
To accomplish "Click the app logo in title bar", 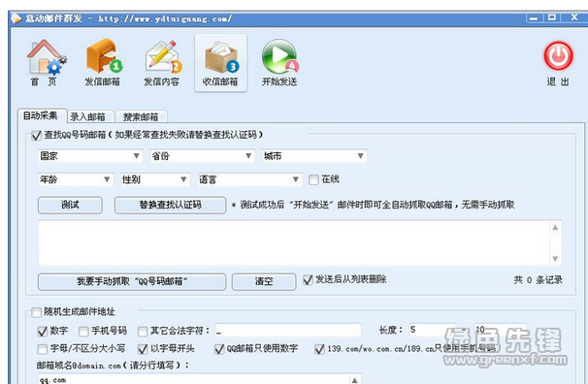I will click(x=16, y=18).
